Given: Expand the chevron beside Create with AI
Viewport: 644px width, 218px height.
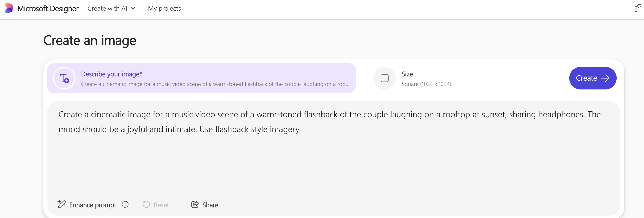Looking at the screenshot, I should (x=133, y=8).
